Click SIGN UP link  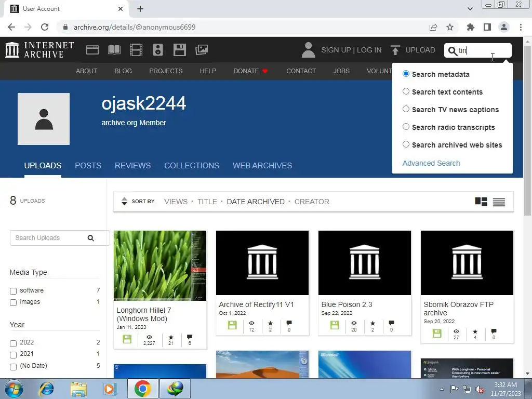(x=336, y=50)
